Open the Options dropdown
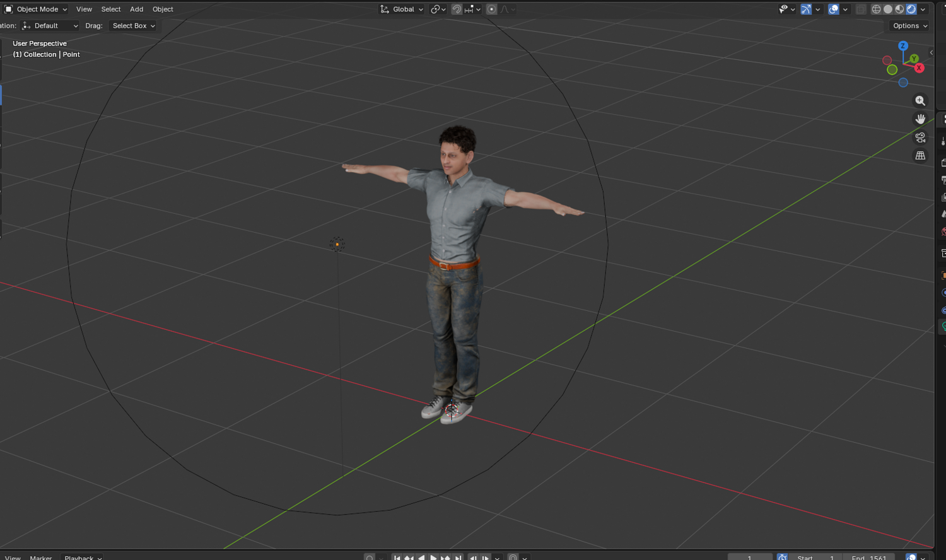This screenshot has width=946, height=560. coord(909,26)
